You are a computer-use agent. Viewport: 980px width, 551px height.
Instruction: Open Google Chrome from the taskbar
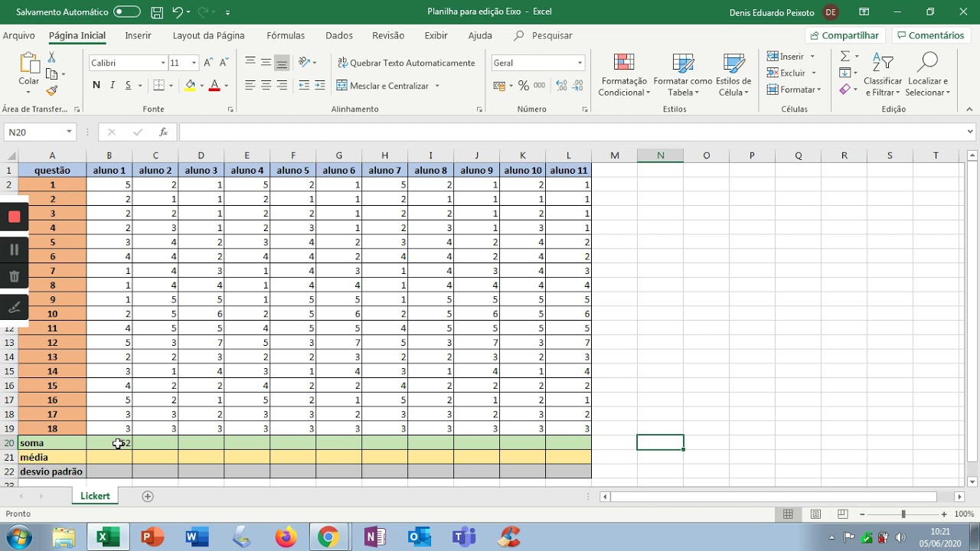tap(328, 537)
